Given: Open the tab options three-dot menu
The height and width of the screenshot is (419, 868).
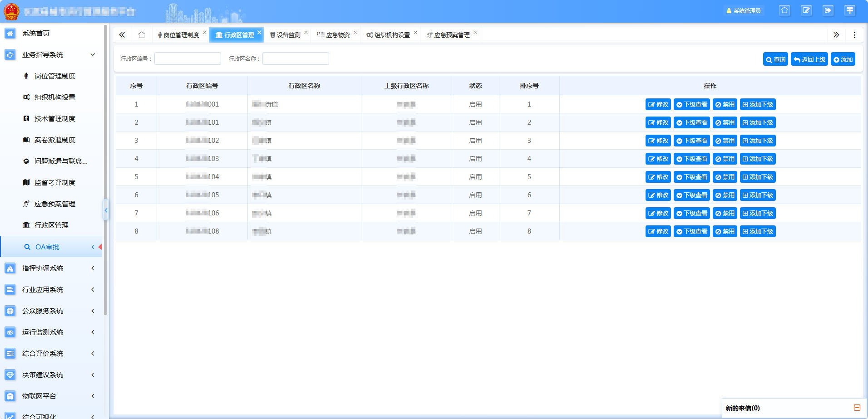Looking at the screenshot, I should [x=854, y=35].
